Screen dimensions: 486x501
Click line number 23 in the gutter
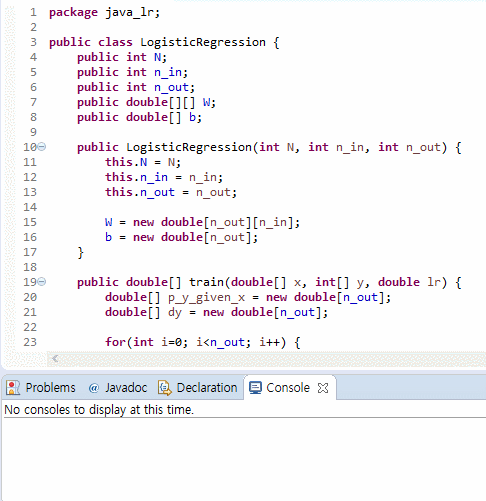pyautogui.click(x=30, y=342)
